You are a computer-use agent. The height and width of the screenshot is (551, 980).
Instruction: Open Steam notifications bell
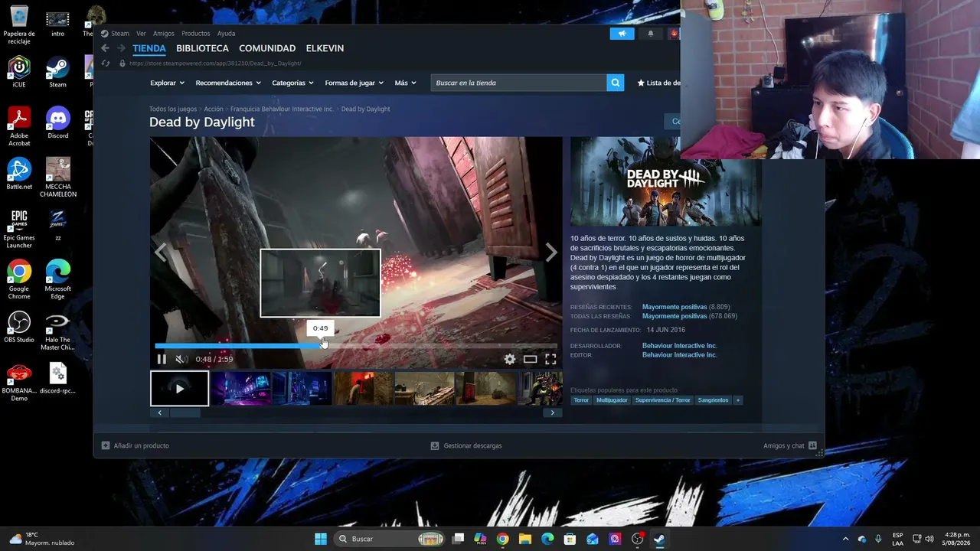coord(651,34)
